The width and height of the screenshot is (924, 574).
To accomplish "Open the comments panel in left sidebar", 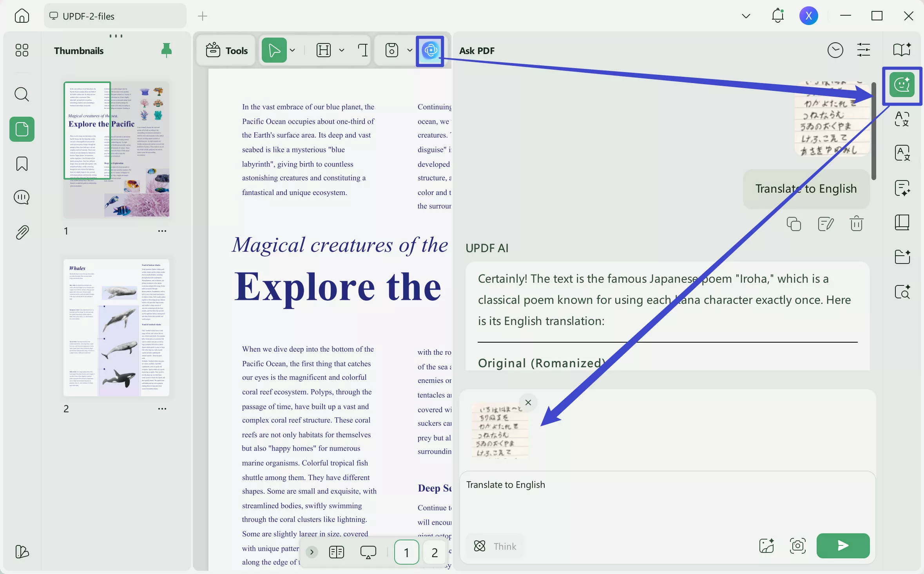I will click(22, 197).
